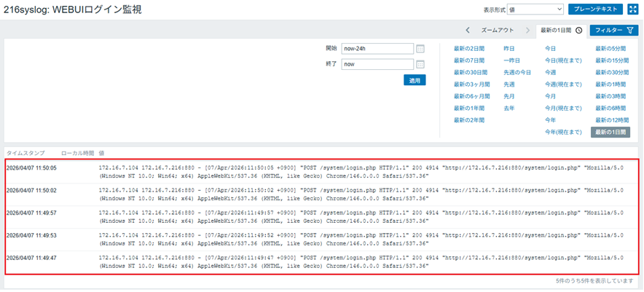Click the ズームアウト button
Viewport: 644px width, 292px height.
point(498,31)
